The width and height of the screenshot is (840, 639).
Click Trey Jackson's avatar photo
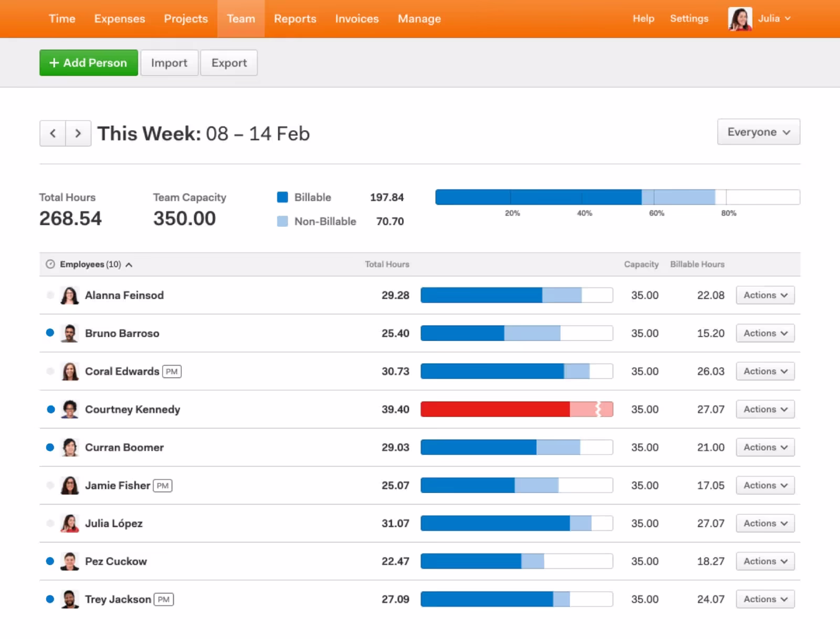(x=69, y=599)
